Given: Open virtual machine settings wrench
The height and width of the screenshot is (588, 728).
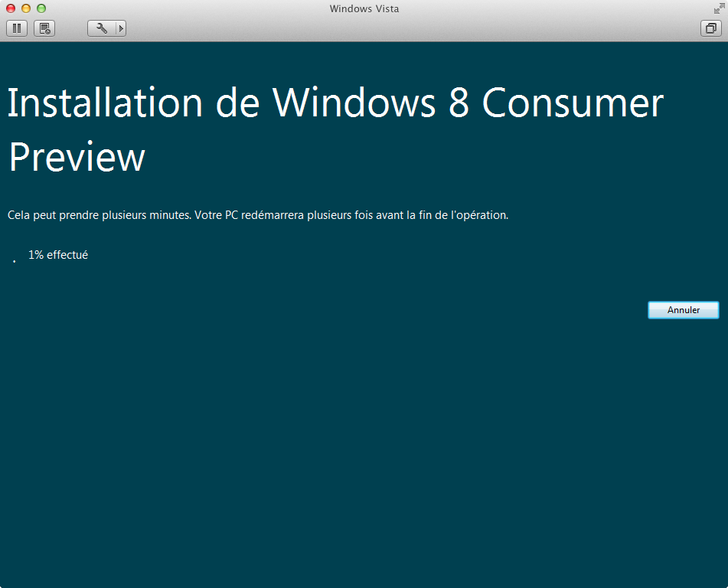Looking at the screenshot, I should (101, 28).
